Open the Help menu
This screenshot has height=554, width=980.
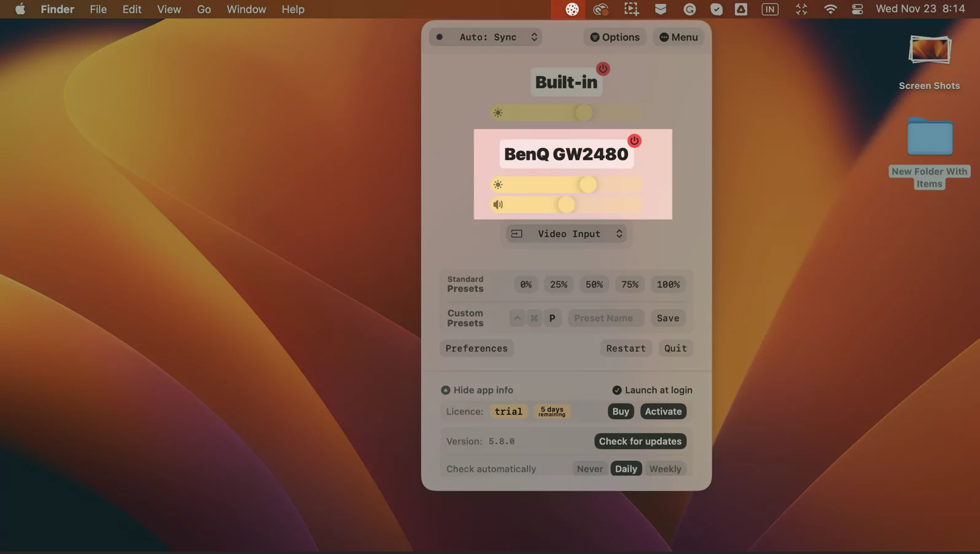pyautogui.click(x=293, y=9)
